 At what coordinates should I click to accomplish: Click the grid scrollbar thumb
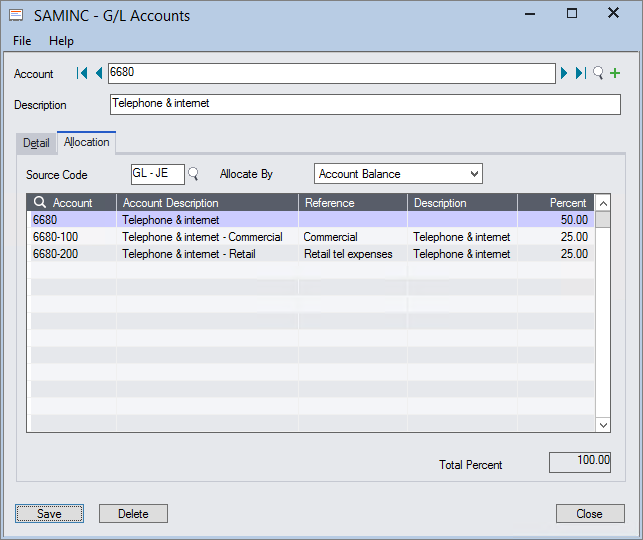[603, 219]
